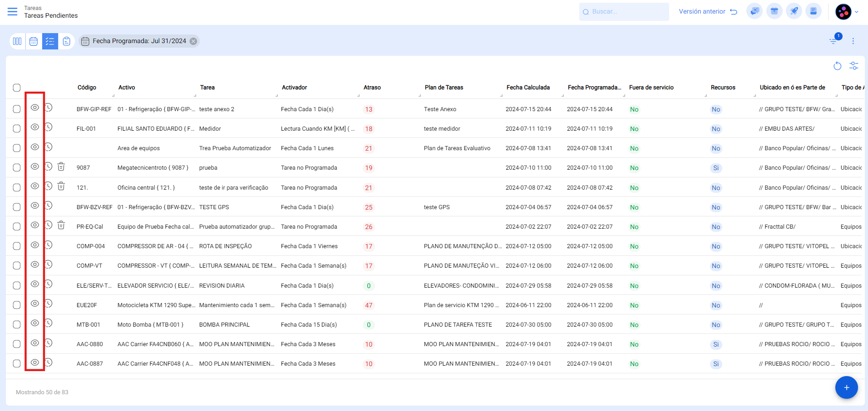Click the rocket icon in header
This screenshot has width=868, height=411.
point(794,11)
